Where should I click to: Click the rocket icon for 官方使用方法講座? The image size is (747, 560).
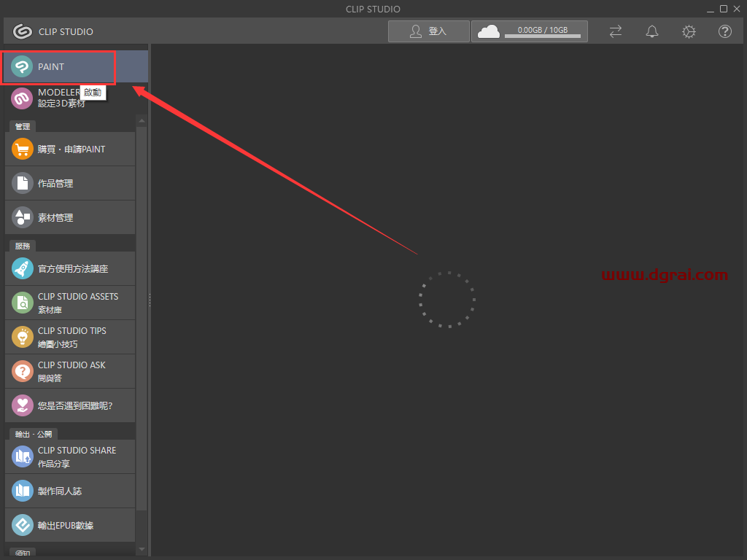click(23, 268)
